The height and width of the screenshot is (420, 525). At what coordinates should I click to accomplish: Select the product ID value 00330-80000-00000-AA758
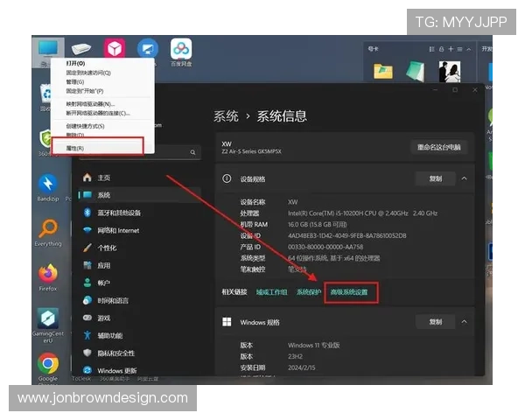pyautogui.click(x=325, y=247)
